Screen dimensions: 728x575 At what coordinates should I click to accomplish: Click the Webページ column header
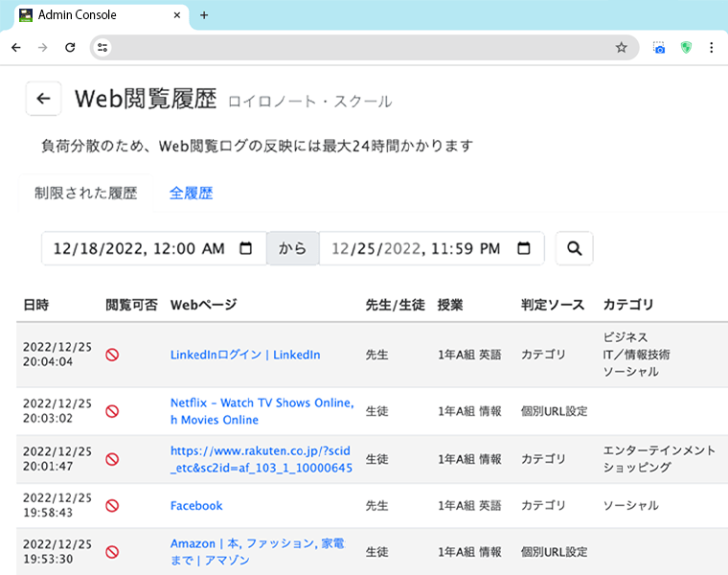(203, 305)
